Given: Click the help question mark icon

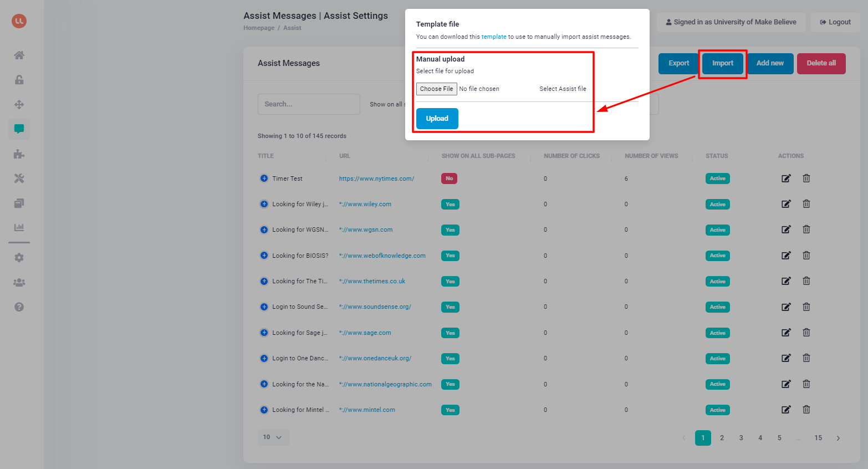Looking at the screenshot, I should (19, 307).
